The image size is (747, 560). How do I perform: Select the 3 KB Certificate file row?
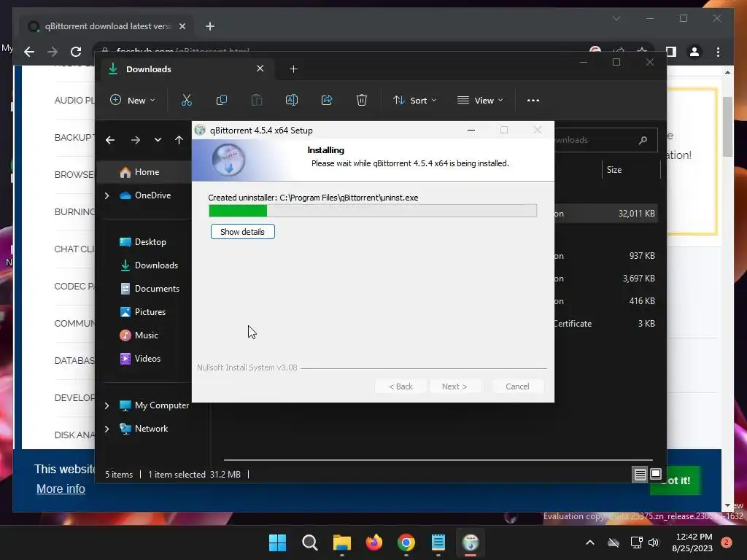(605, 323)
